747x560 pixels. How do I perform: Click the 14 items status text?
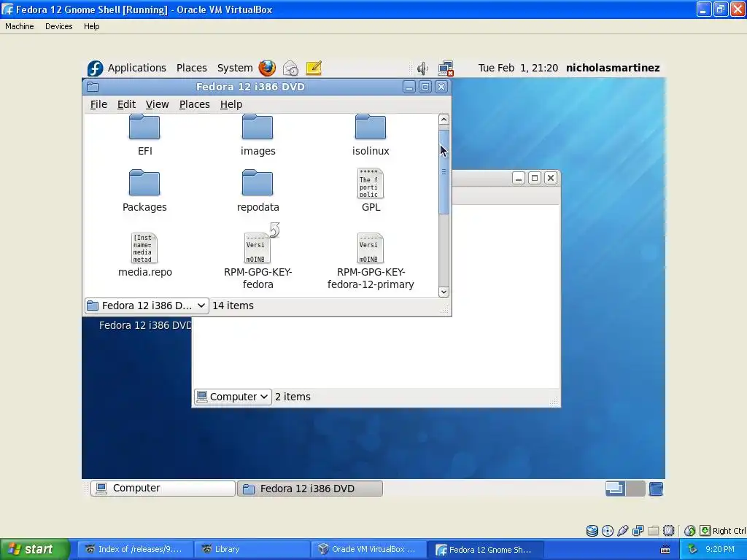pyautogui.click(x=233, y=306)
